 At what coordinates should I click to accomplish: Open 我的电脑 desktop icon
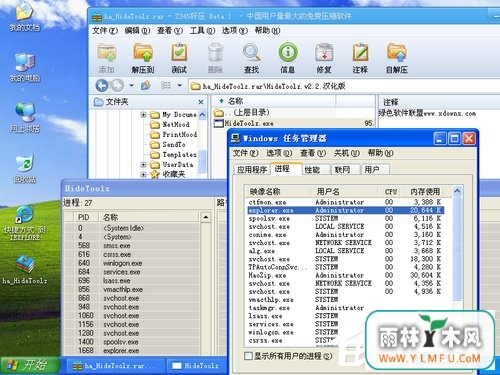click(x=24, y=68)
